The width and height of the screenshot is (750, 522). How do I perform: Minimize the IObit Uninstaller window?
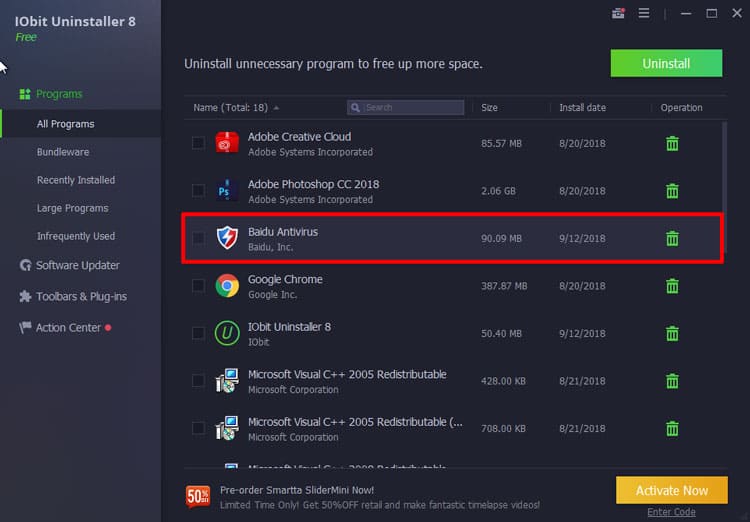686,13
